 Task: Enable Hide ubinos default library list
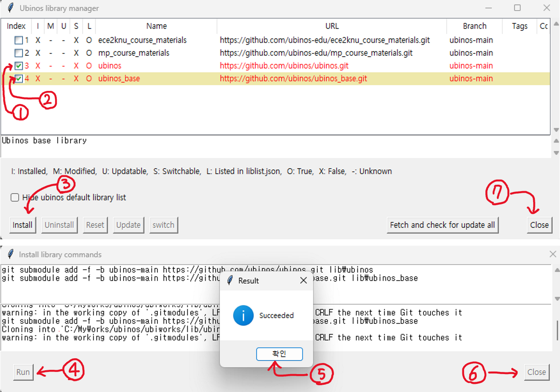[x=15, y=197]
